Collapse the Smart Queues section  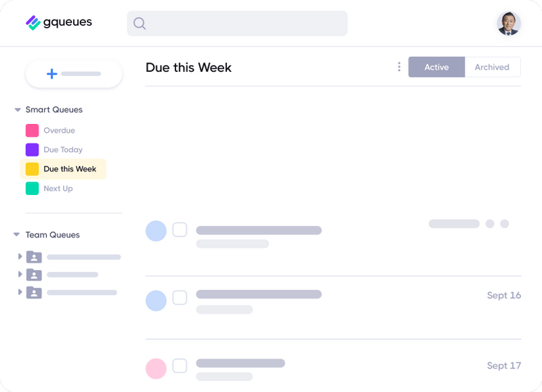pos(16,109)
